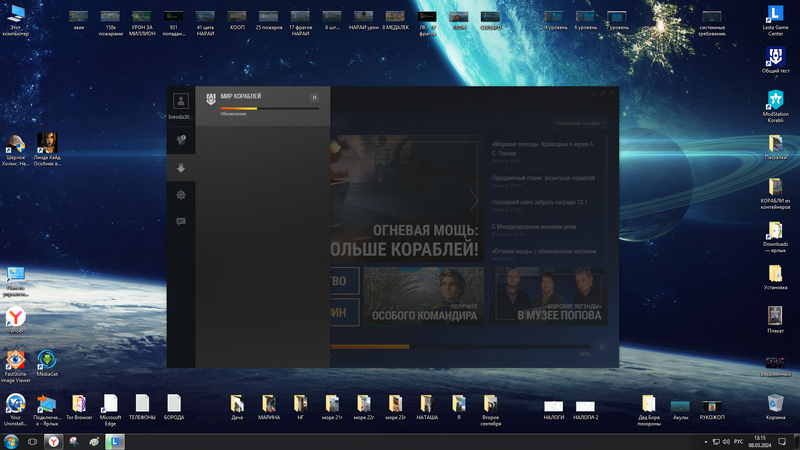Screen dimensions: 800x450
Task: Select Downloads — ярлык desktop shortcut
Action: point(776,237)
